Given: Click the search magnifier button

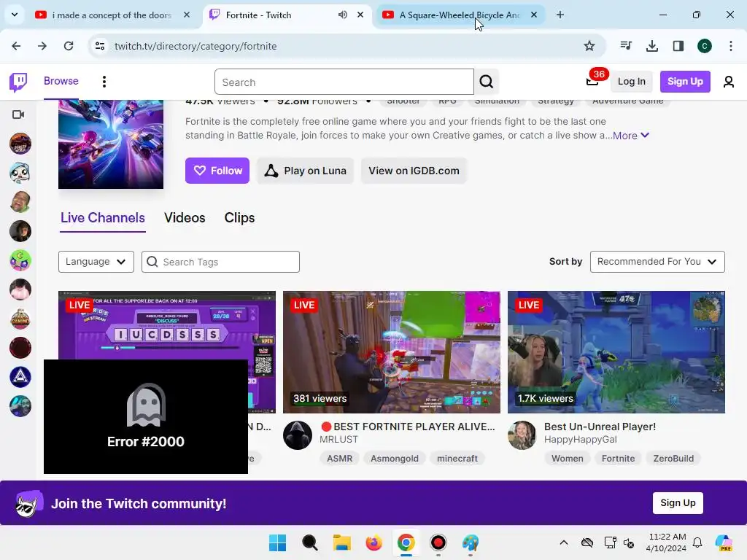Looking at the screenshot, I should point(487,82).
